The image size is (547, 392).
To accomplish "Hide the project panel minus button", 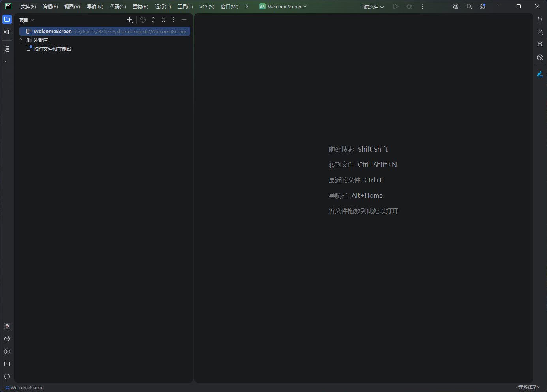I will pyautogui.click(x=184, y=20).
